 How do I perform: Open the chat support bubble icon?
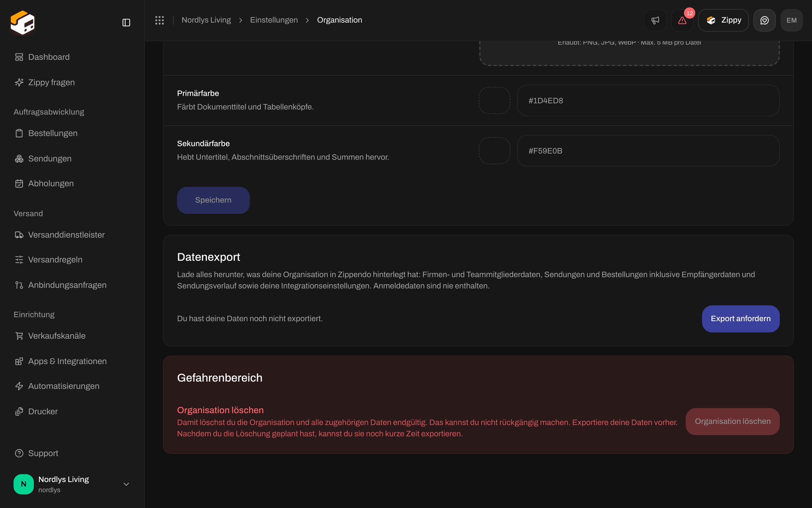[764, 20]
